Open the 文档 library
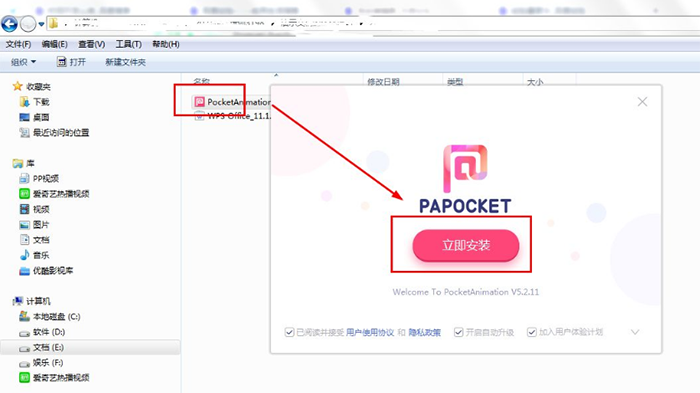The height and width of the screenshot is (393, 700). (34, 240)
